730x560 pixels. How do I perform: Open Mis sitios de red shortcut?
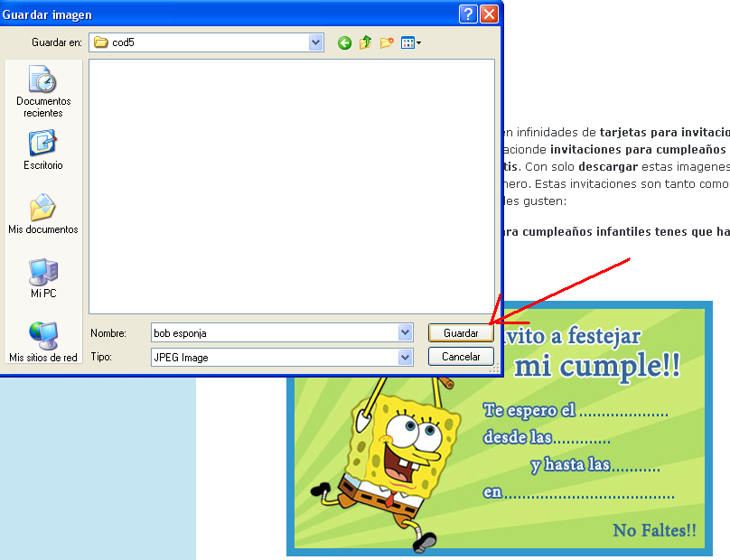click(43, 342)
